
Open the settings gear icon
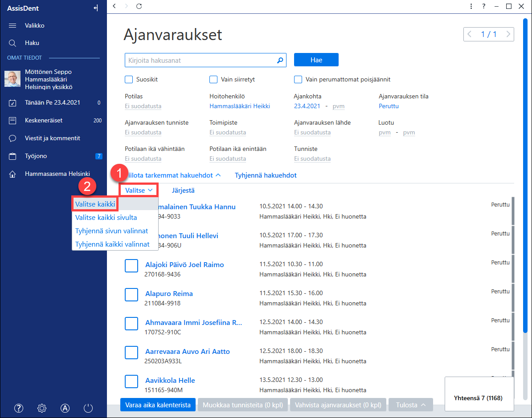(x=42, y=408)
